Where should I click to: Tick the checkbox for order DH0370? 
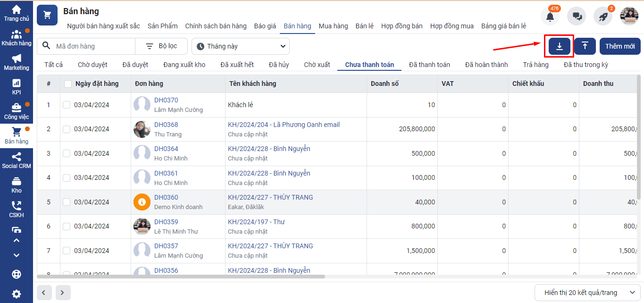[x=67, y=105]
